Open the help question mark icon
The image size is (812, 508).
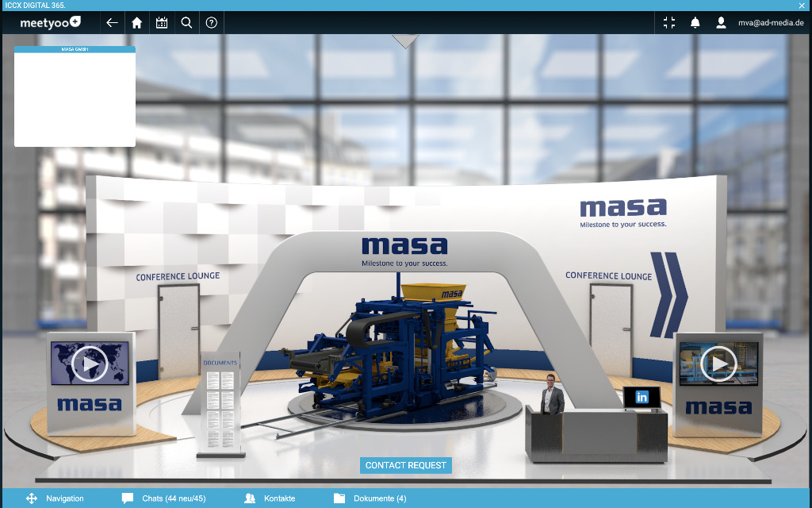(211, 23)
